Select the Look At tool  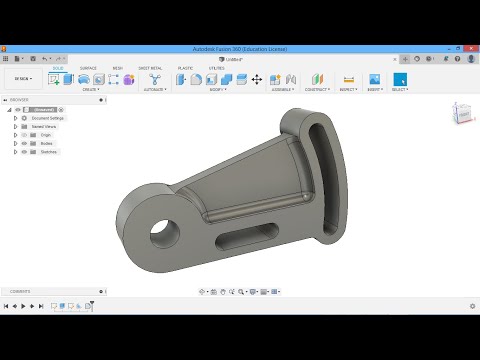click(214, 292)
